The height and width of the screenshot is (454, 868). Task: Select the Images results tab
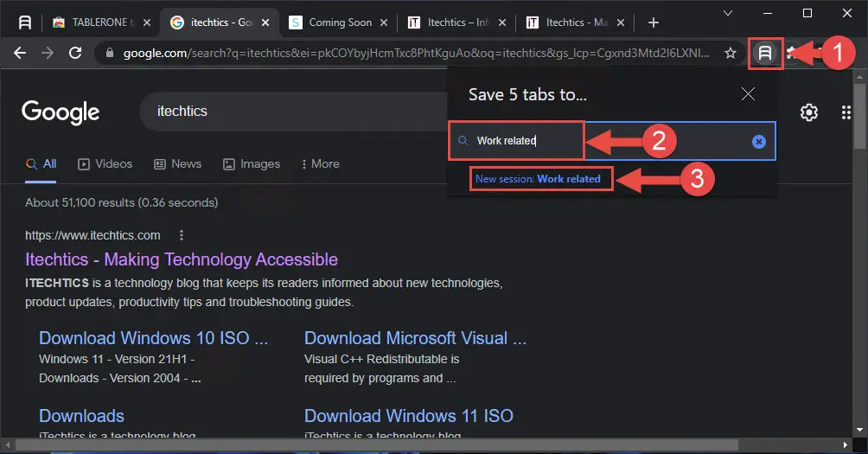tap(252, 164)
